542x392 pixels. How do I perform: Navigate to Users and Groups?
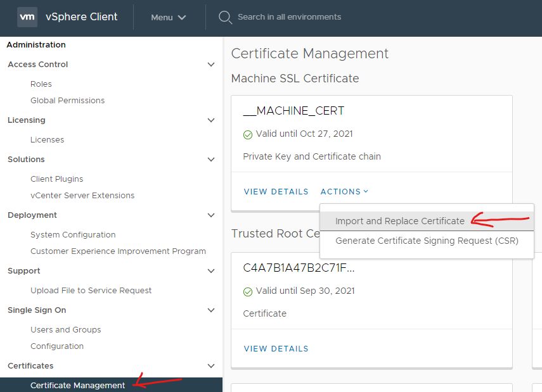point(65,330)
